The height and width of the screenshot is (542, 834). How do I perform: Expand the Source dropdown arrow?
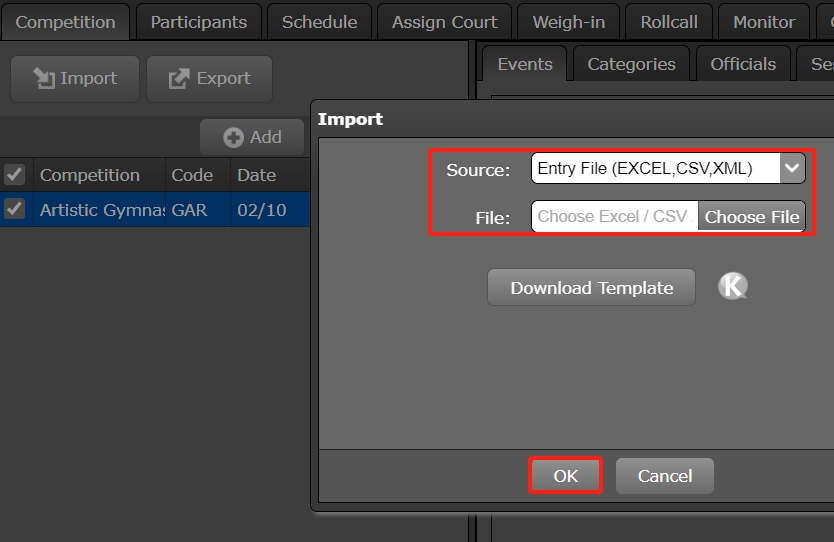pyautogui.click(x=792, y=169)
